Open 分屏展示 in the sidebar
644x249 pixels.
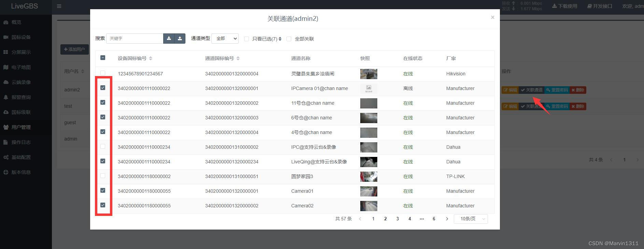point(26,52)
